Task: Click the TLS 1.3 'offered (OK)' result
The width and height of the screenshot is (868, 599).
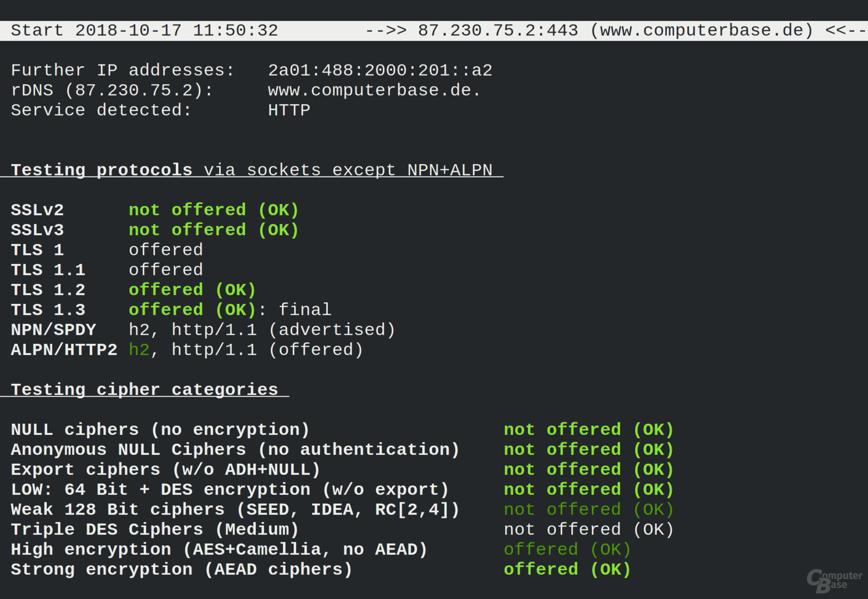Action: pyautogui.click(x=192, y=310)
